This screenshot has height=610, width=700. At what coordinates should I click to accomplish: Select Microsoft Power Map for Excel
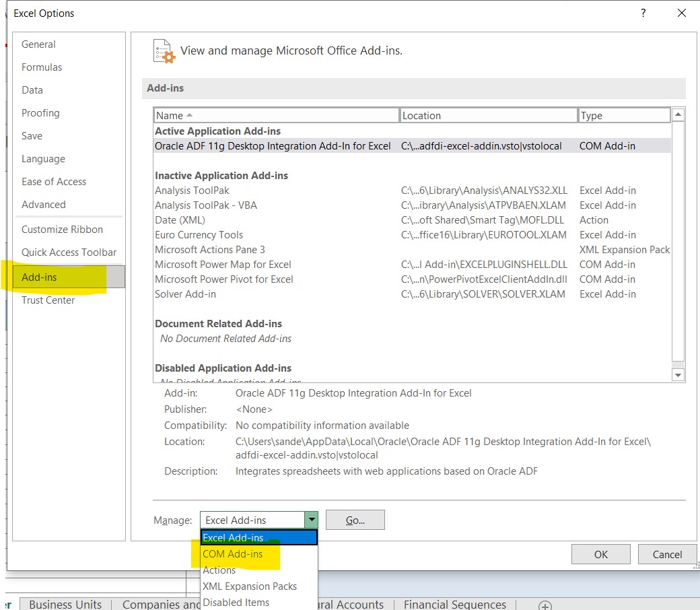(x=412, y=265)
